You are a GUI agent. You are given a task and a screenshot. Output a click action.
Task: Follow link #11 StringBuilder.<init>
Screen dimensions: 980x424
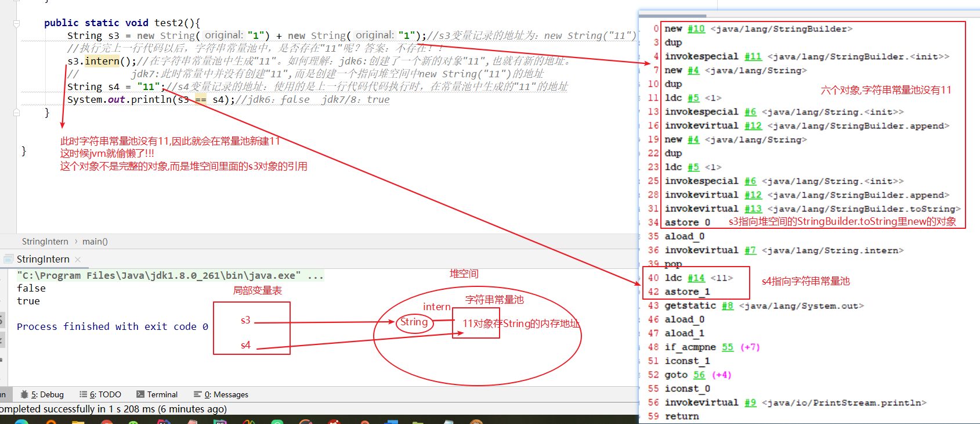click(753, 56)
